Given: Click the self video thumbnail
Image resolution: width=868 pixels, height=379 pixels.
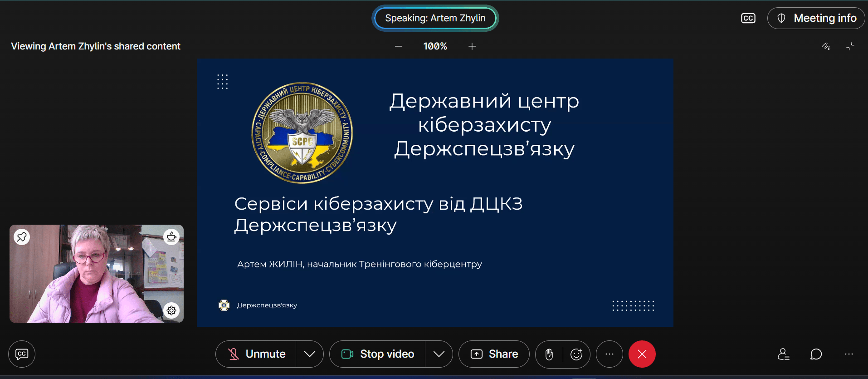Looking at the screenshot, I should tap(97, 274).
